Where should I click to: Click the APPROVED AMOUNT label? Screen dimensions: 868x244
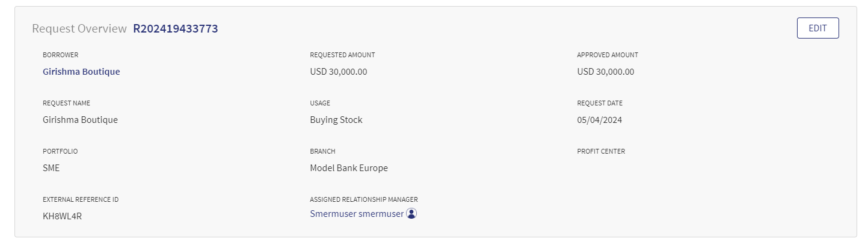[x=608, y=55]
